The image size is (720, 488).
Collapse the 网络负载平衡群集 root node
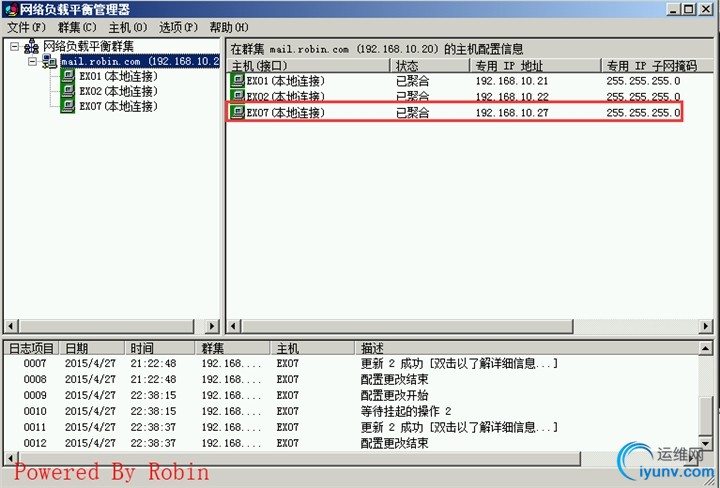click(x=15, y=46)
